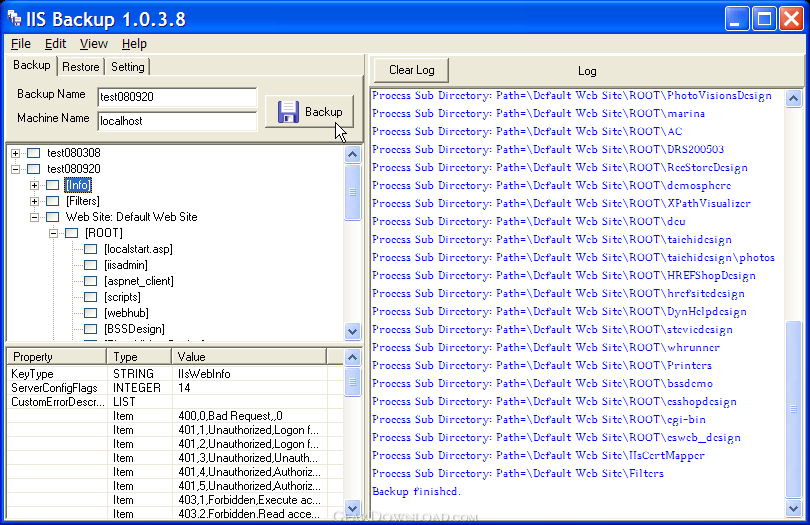The image size is (810, 525).
Task: Maximize the IIS Backup window
Action: 765,20
